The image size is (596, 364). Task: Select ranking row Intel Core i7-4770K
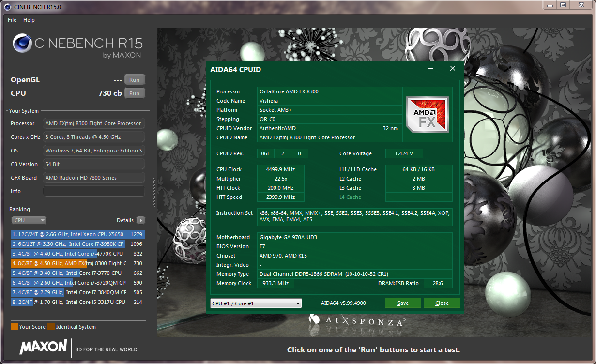pyautogui.click(x=77, y=254)
